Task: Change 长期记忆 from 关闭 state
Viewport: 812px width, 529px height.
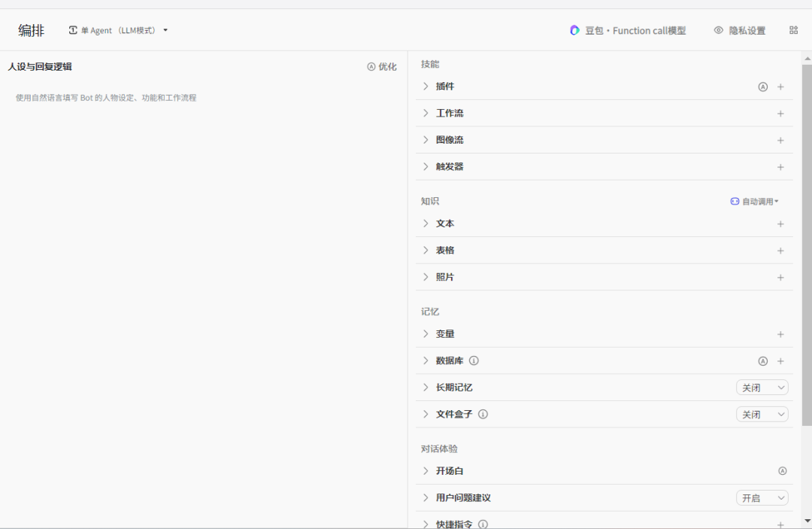Action: (762, 387)
